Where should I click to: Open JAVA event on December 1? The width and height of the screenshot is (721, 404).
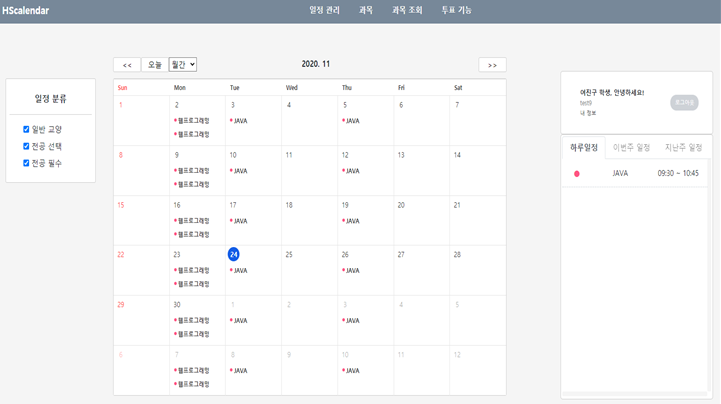239,321
